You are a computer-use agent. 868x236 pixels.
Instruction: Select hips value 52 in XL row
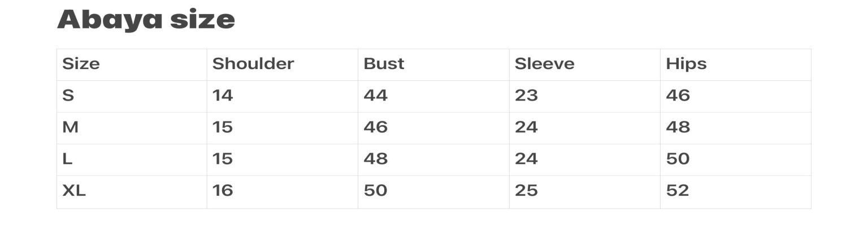pos(678,191)
